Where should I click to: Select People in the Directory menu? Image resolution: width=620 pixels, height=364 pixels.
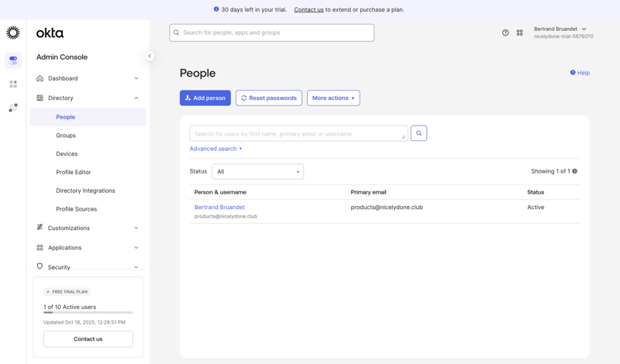coord(88,117)
